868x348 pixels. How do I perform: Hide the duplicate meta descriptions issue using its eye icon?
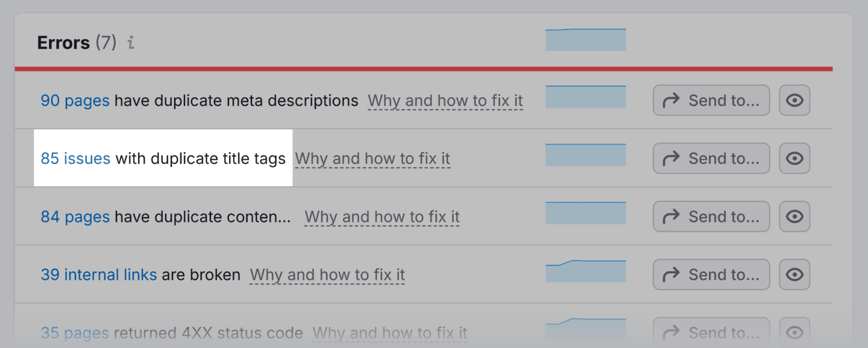pyautogui.click(x=794, y=100)
